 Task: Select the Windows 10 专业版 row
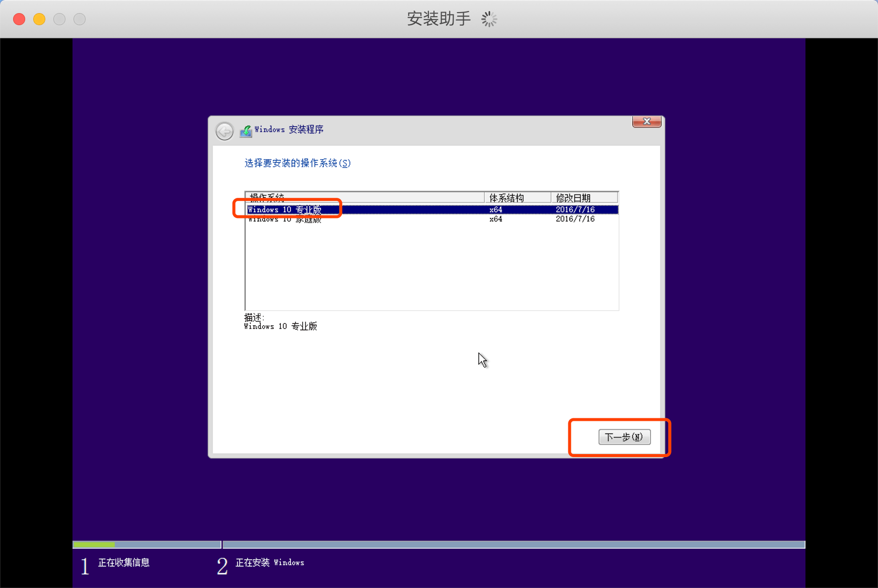[432, 209]
